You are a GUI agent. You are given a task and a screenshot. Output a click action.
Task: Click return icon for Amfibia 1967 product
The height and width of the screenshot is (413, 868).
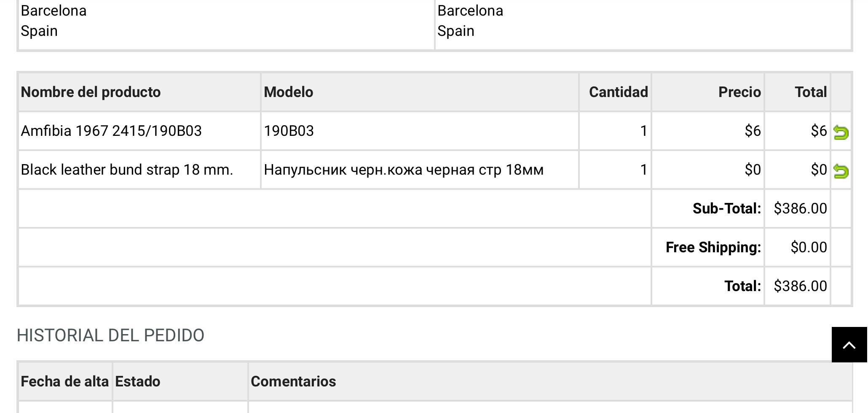click(841, 132)
